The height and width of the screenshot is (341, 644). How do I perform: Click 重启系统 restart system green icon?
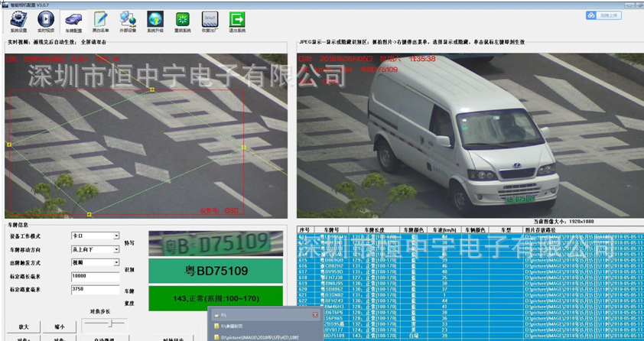(182, 21)
